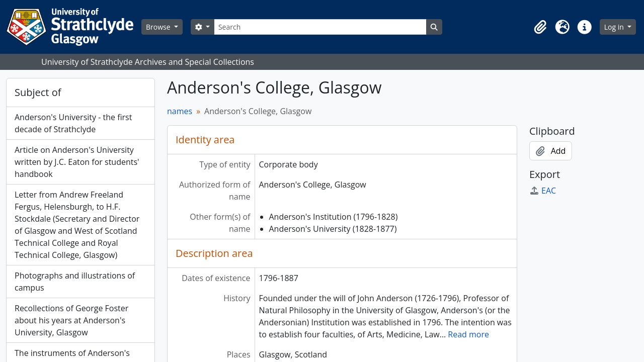The image size is (644, 362).
Task: Click Anderson's Institution (1796-1828) text
Action: coord(333,217)
